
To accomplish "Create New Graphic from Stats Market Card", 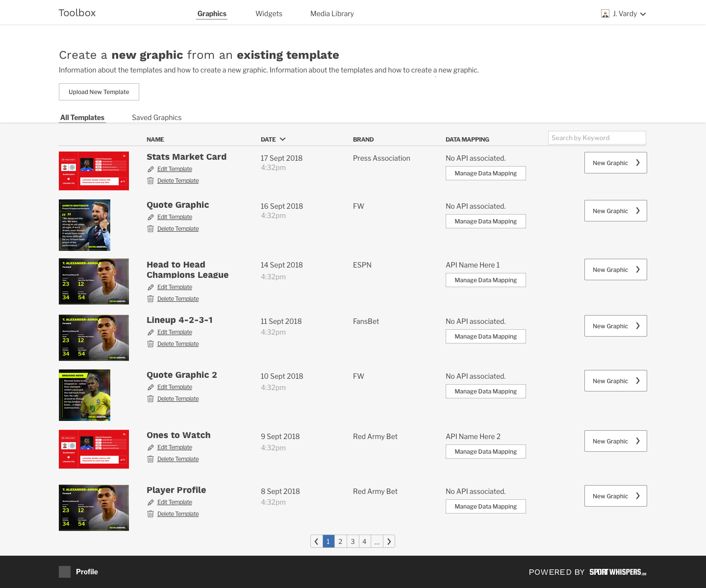I will pos(616,163).
